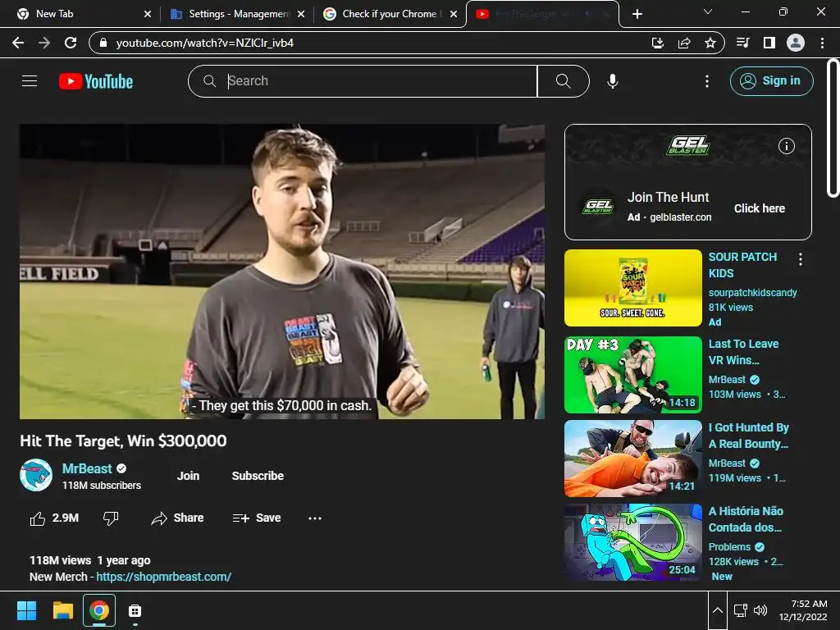The height and width of the screenshot is (630, 840).
Task: Click 'Hit The Target, Win $300,000' title
Action: [123, 441]
